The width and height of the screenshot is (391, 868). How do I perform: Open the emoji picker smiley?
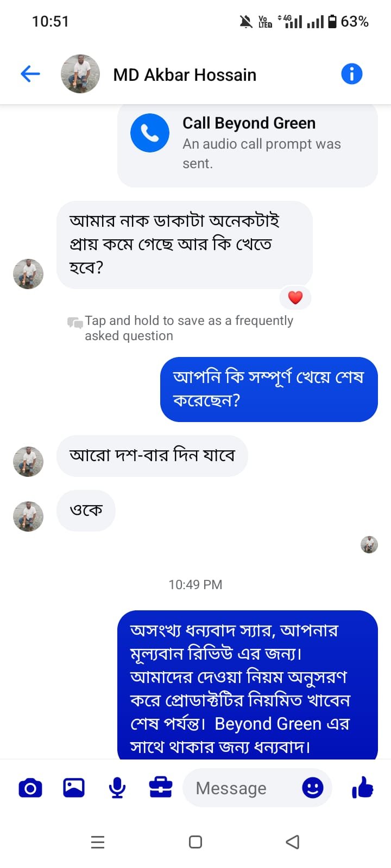pos(312,788)
